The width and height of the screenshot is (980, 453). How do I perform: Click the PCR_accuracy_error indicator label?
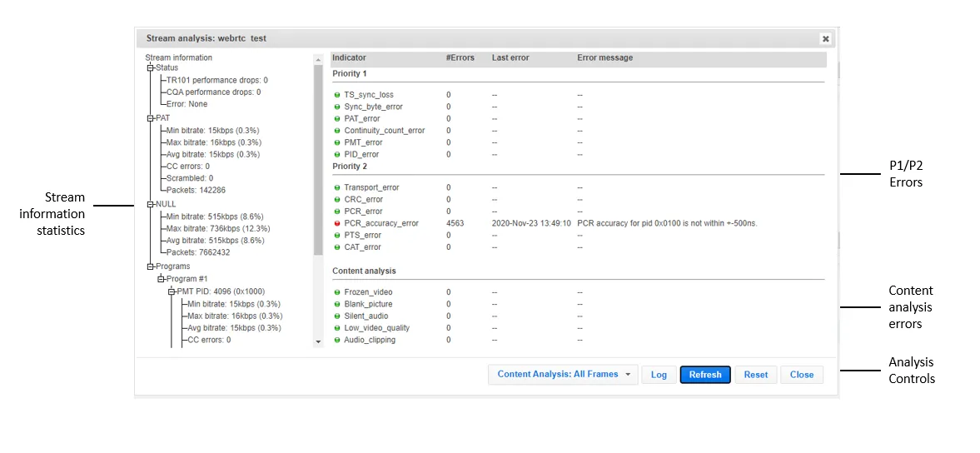point(381,223)
